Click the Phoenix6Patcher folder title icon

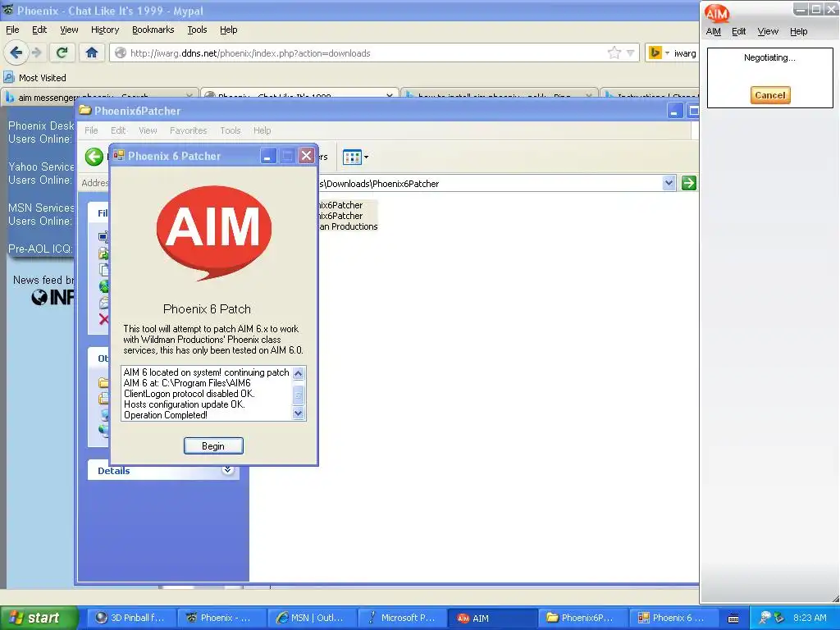85,111
